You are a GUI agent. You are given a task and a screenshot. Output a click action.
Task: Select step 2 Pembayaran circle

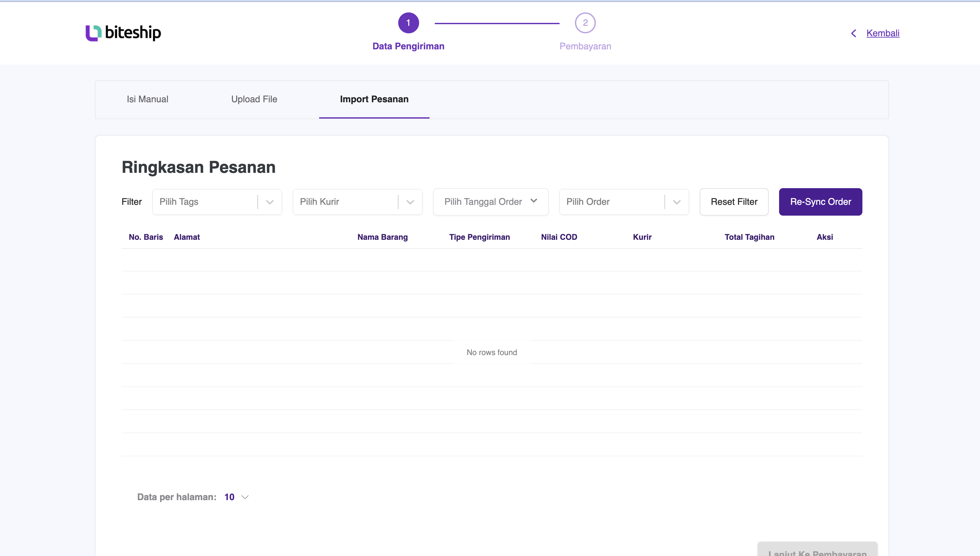[585, 23]
